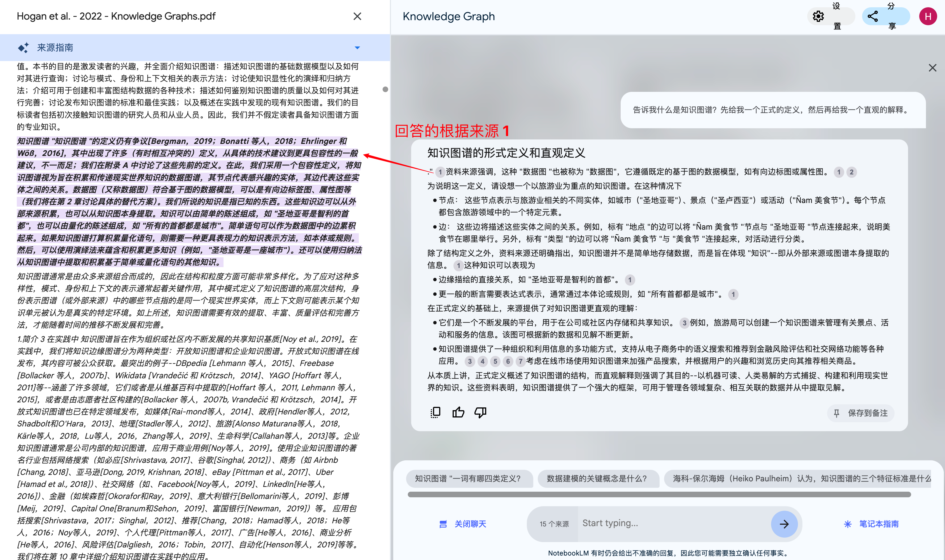Viewport: 945px width, 560px height.
Task: Open citation 4 in the answer
Action: pyautogui.click(x=482, y=361)
